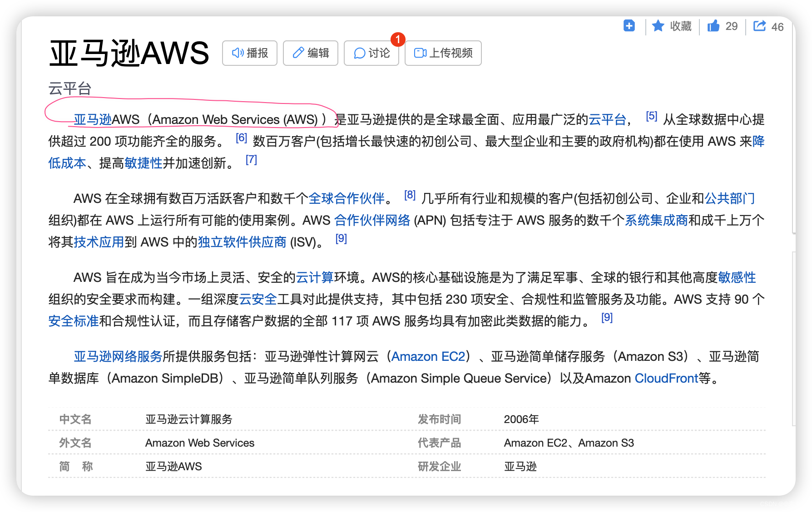This screenshot has height=512, width=812.
Task: Click the 2006年 release date value
Action: (521, 419)
